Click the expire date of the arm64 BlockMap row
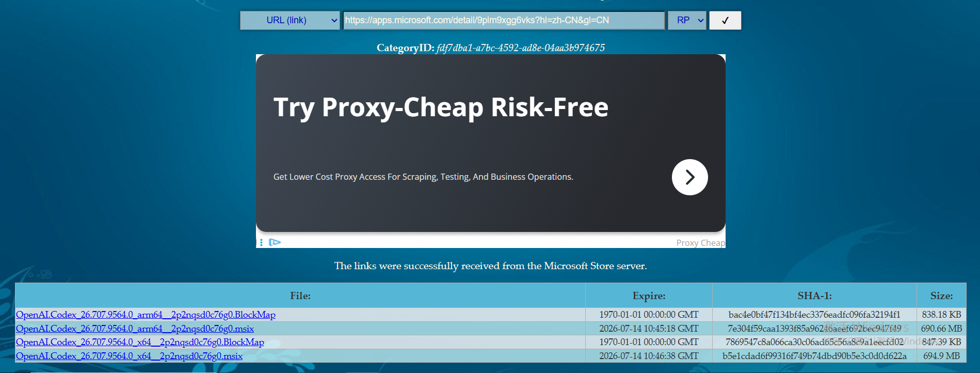 click(x=649, y=315)
